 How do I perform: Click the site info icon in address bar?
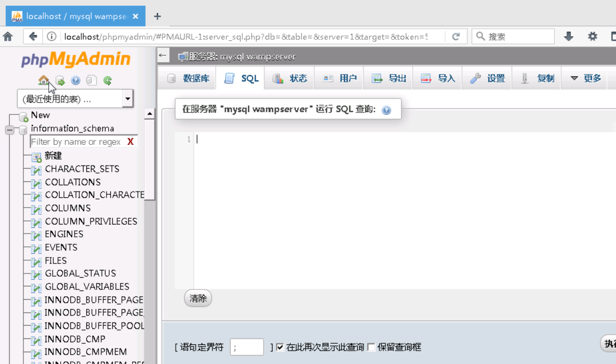pos(52,37)
